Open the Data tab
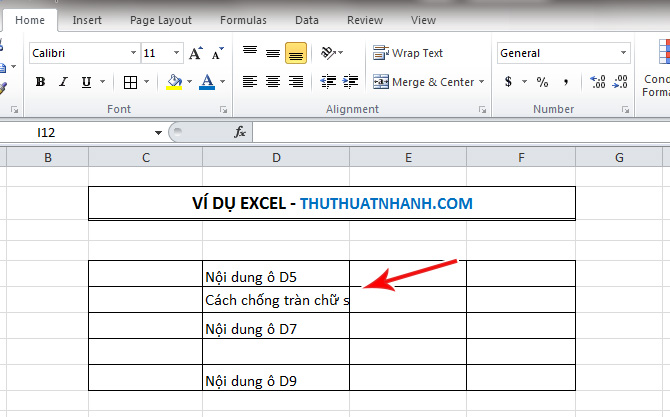 click(x=307, y=20)
